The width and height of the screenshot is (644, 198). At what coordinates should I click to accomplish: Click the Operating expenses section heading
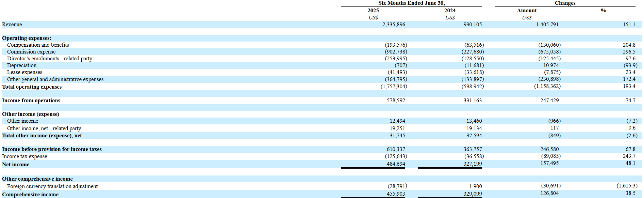click(27, 38)
